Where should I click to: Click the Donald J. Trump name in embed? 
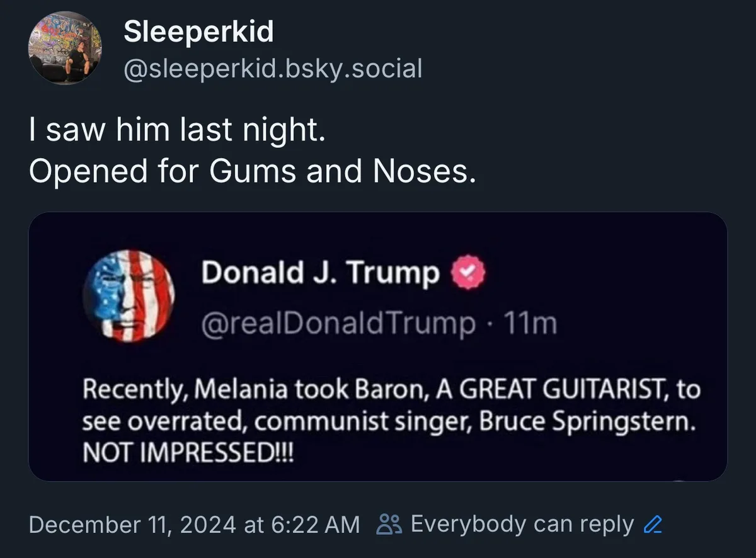321,273
